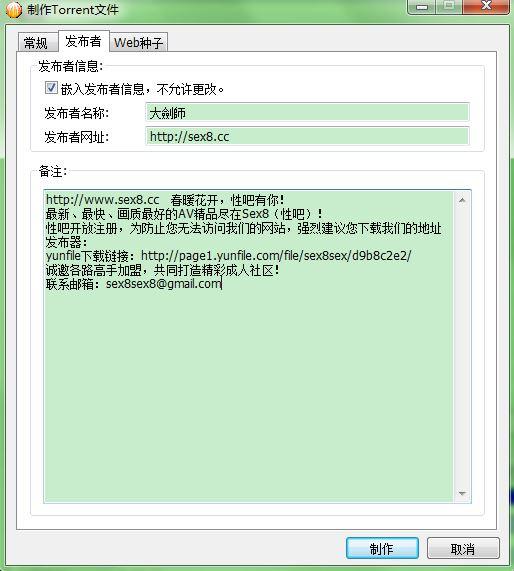Click the scrollbar track in the notes area
Viewport: 514px width, 571px height.
(462, 347)
